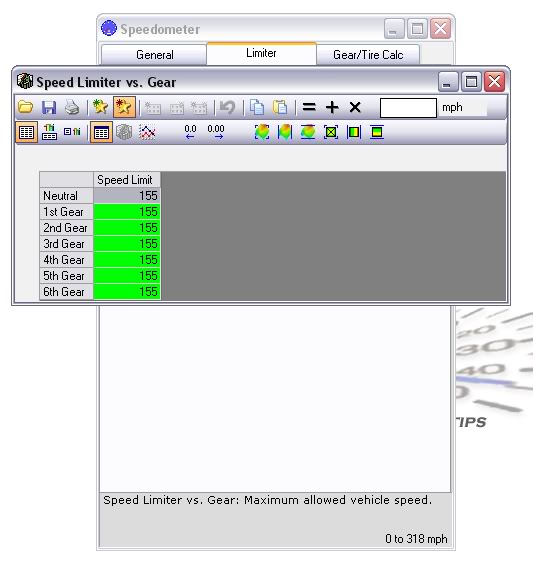Open a file with the folder icon
Image resolution: width=533 pixels, height=562 pixels.
pyautogui.click(x=25, y=107)
